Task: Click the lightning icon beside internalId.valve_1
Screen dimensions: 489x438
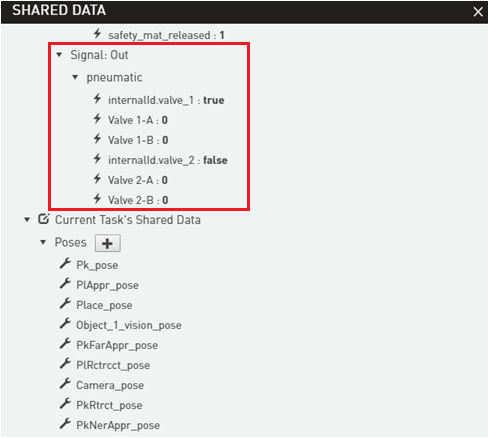Action: pyautogui.click(x=97, y=98)
